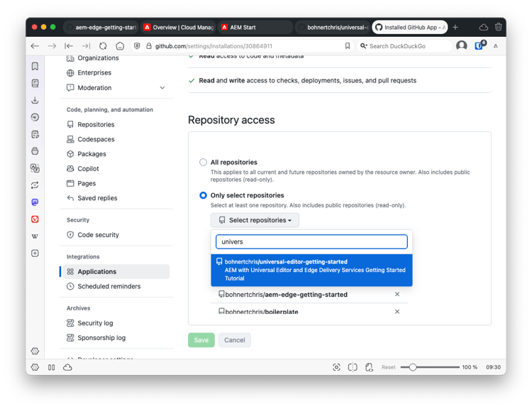Open the Vivaldi web panel
Viewport: 532px width, 409px height.
coord(35,219)
